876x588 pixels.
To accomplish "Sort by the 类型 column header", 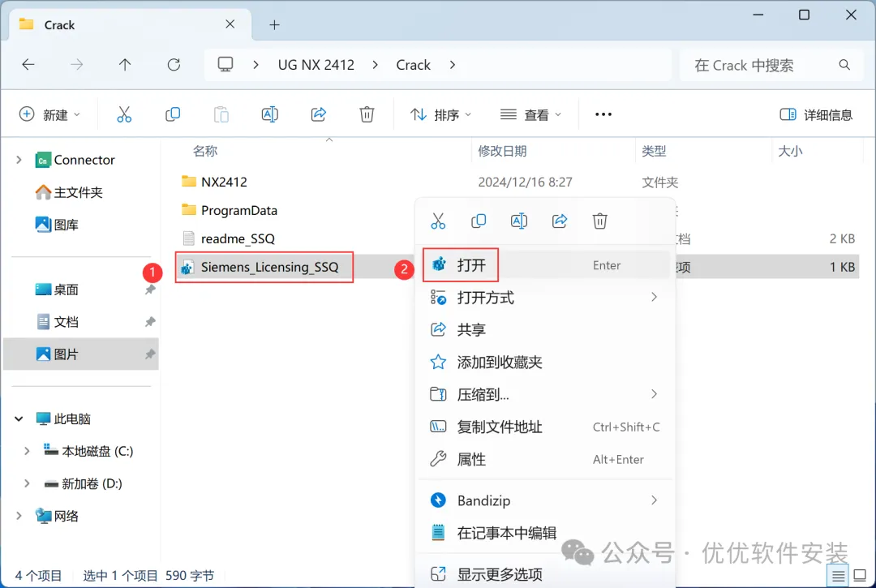I will point(655,151).
